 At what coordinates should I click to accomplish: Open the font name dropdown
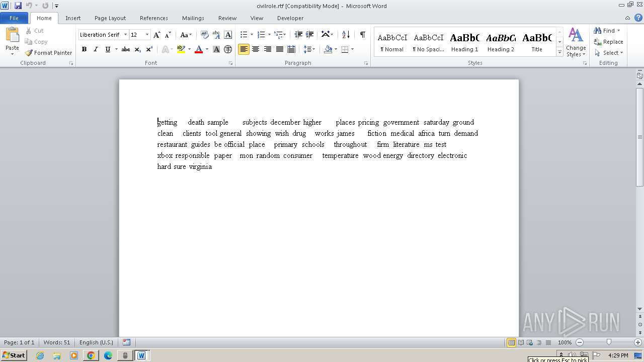tap(125, 35)
